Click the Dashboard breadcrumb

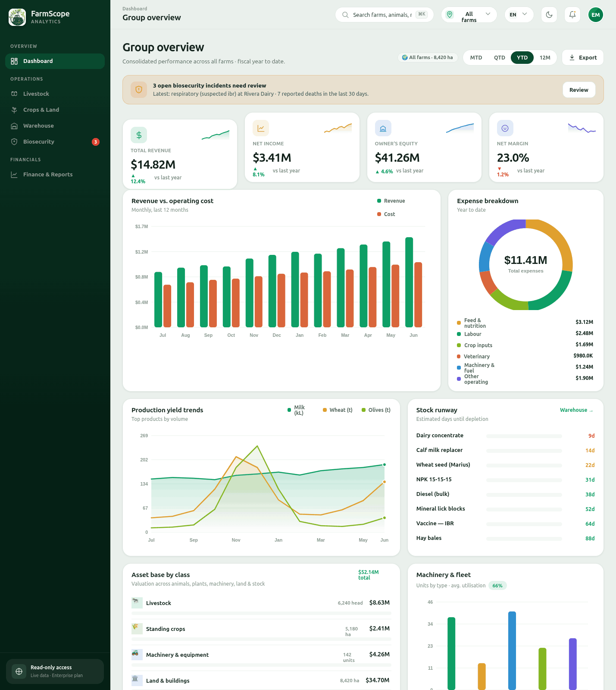point(134,9)
